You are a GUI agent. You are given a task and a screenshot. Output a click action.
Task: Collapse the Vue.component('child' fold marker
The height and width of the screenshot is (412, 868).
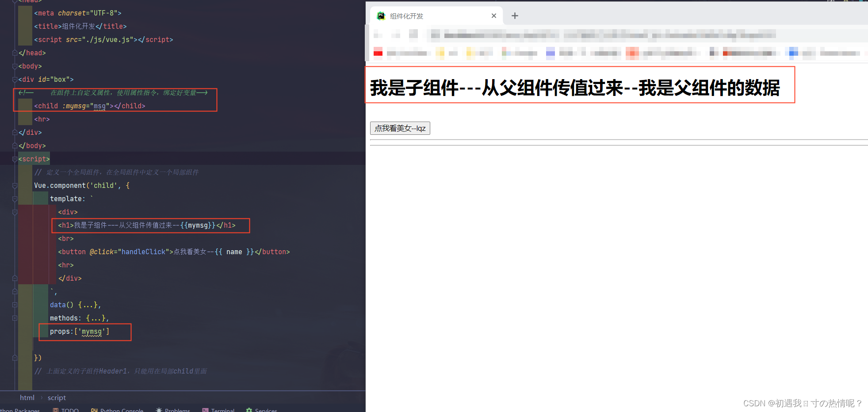(15, 186)
